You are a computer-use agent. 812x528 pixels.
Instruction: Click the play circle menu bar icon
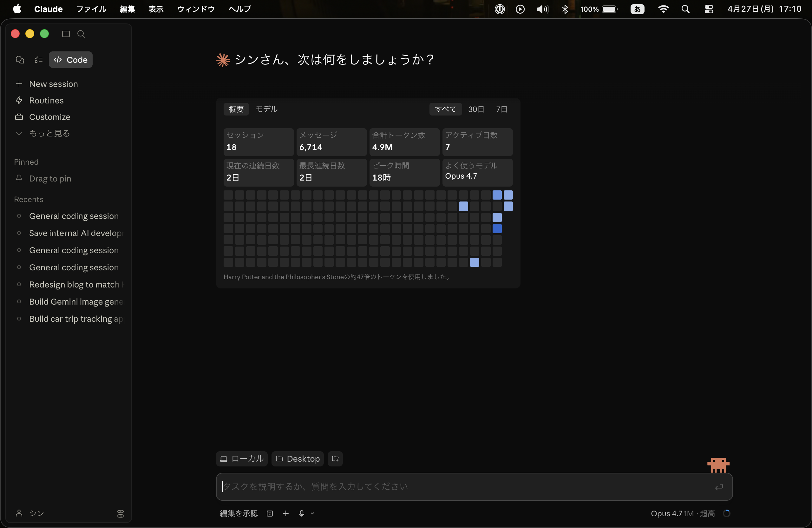pos(520,9)
